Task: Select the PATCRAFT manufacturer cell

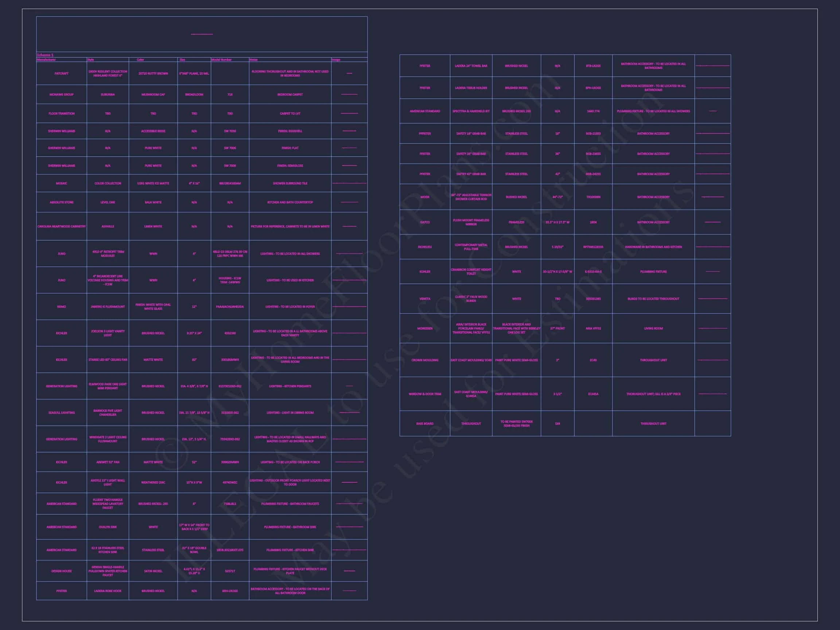Action: pyautogui.click(x=62, y=73)
